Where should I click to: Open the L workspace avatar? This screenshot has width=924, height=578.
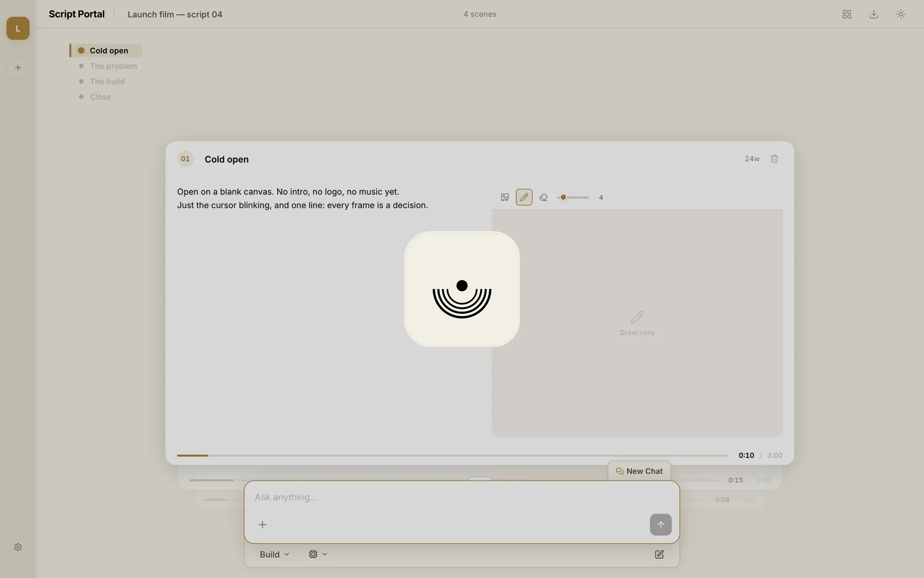click(18, 28)
